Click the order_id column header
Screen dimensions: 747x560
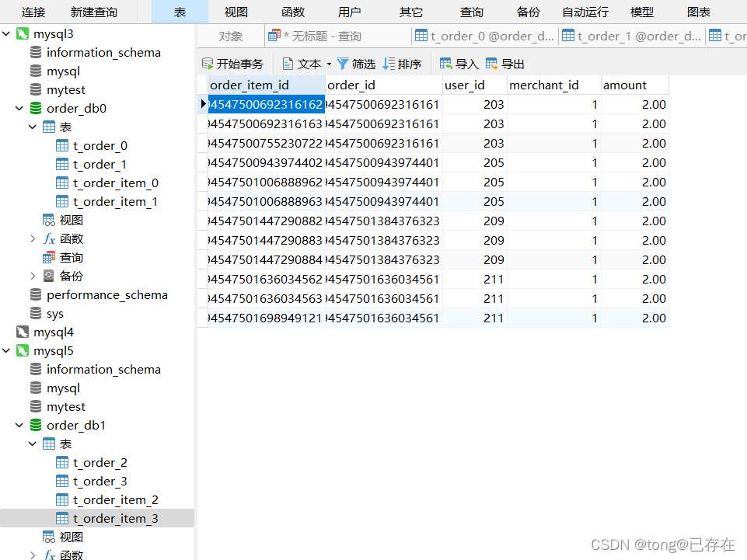[384, 85]
